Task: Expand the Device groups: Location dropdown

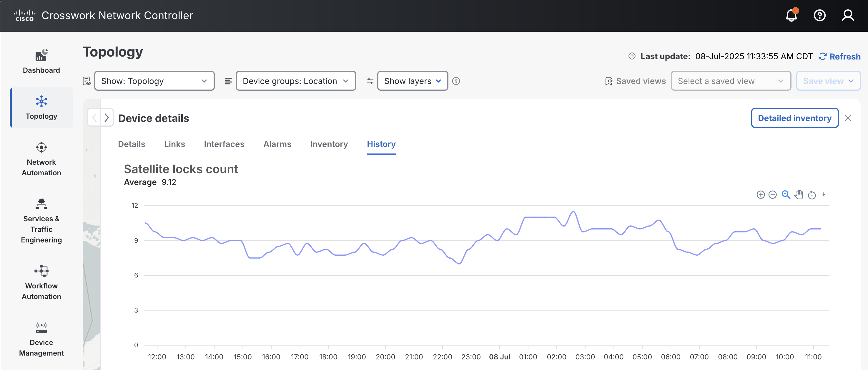Action: coord(295,81)
